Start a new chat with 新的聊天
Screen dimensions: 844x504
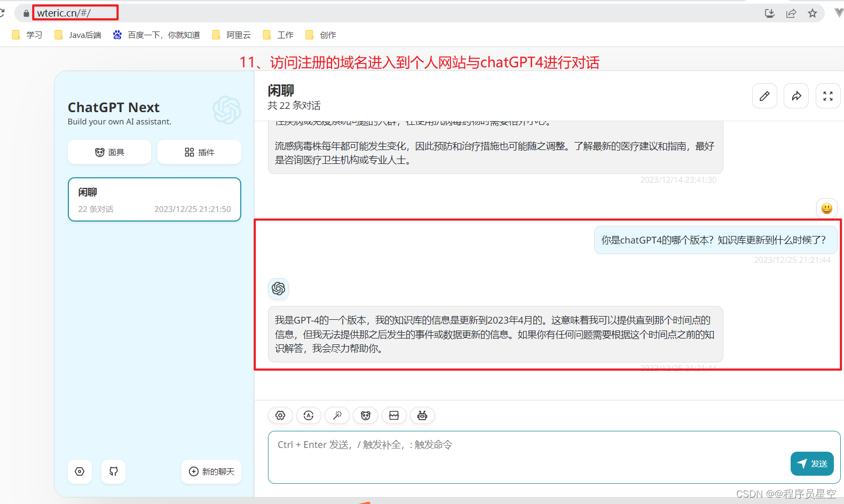211,471
